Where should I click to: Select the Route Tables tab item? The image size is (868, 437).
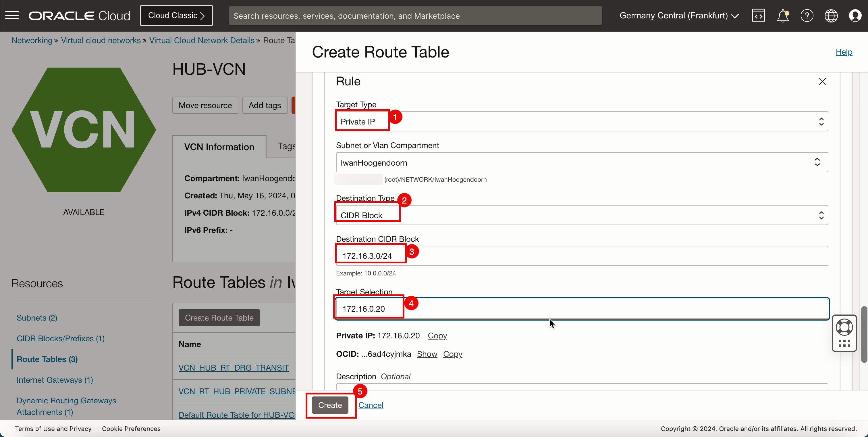tap(47, 359)
